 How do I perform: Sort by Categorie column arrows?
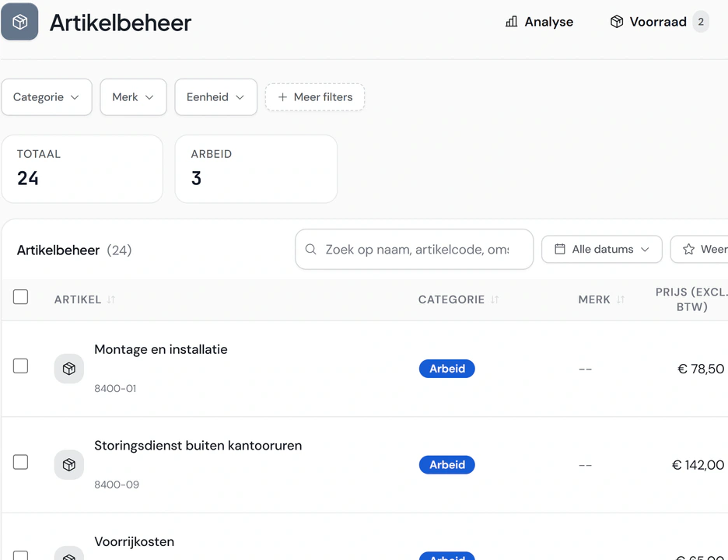[x=495, y=299]
